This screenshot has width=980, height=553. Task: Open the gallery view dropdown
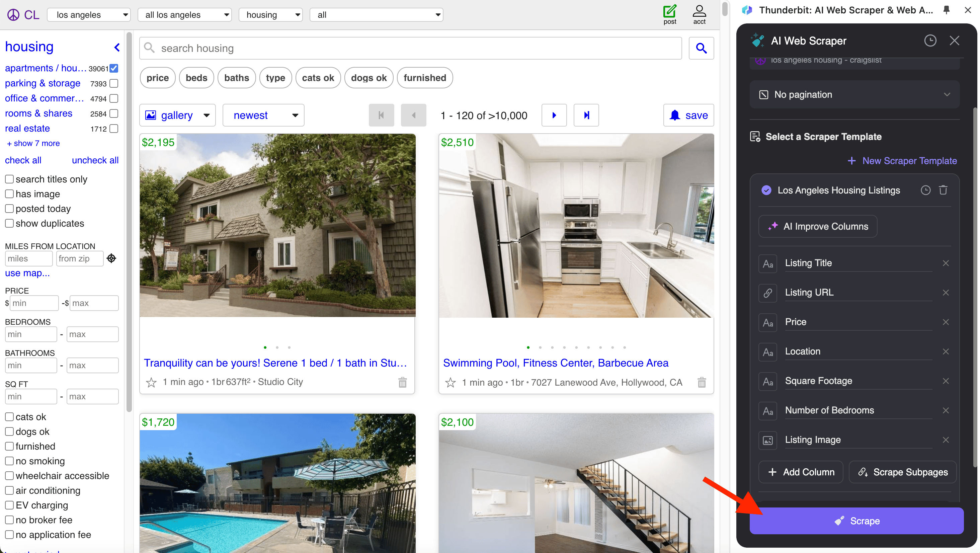[x=177, y=115]
